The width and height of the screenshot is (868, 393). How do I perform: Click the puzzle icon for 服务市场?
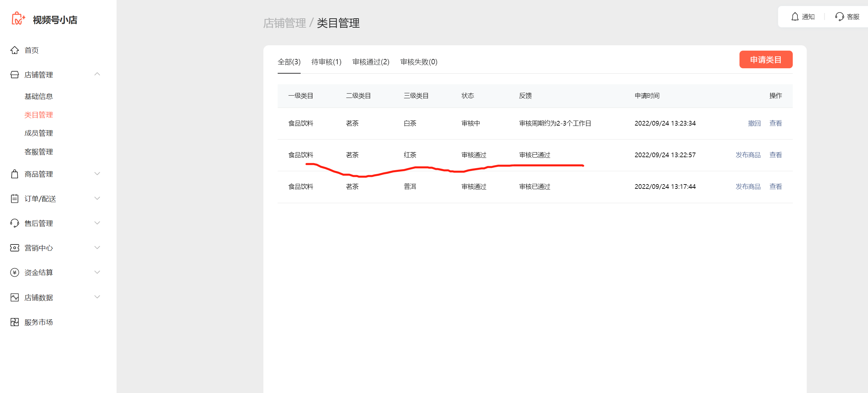[x=15, y=322]
